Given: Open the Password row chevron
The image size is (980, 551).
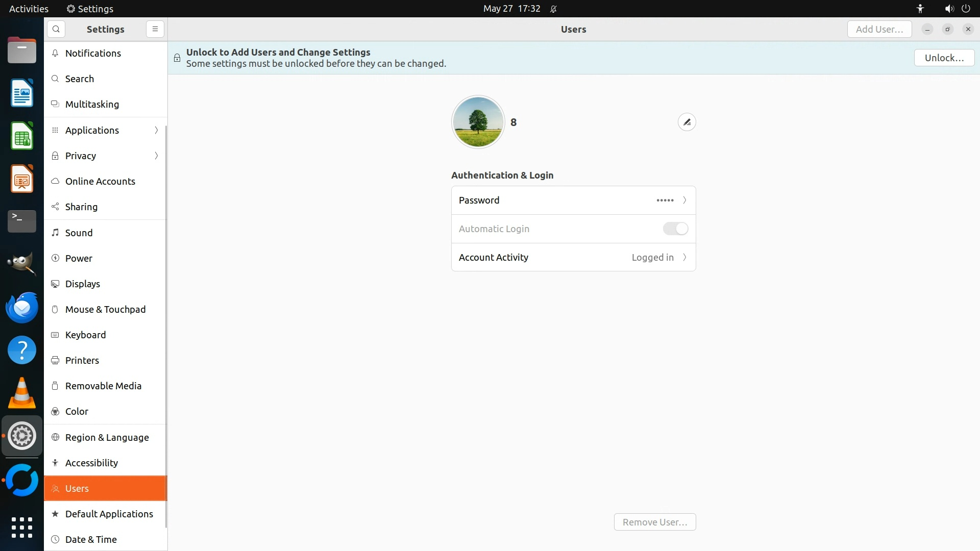Looking at the screenshot, I should click(x=684, y=200).
